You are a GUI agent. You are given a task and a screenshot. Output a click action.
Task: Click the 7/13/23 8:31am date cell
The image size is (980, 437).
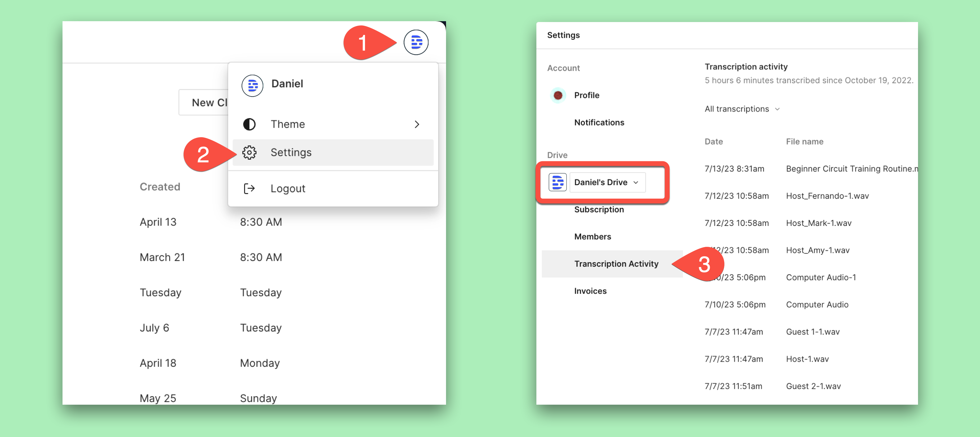click(x=734, y=168)
